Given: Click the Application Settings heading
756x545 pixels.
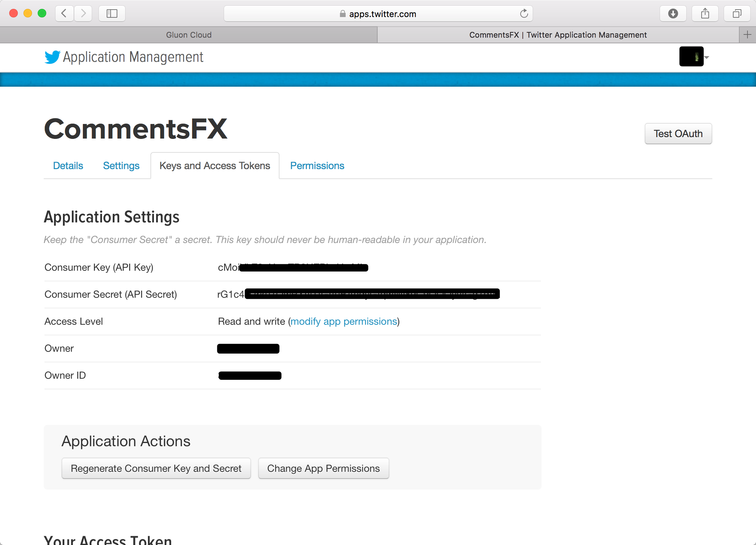Looking at the screenshot, I should (112, 217).
